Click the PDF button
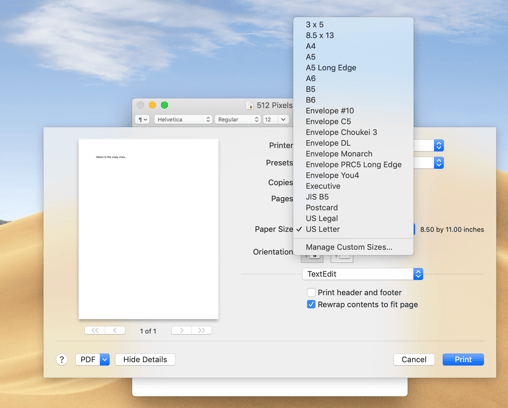This screenshot has width=508, height=408. click(88, 359)
